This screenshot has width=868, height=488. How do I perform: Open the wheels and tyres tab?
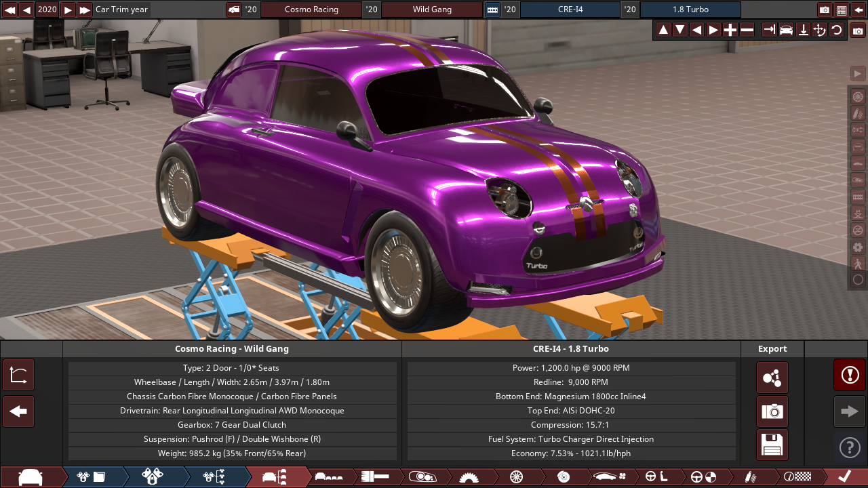(x=516, y=477)
